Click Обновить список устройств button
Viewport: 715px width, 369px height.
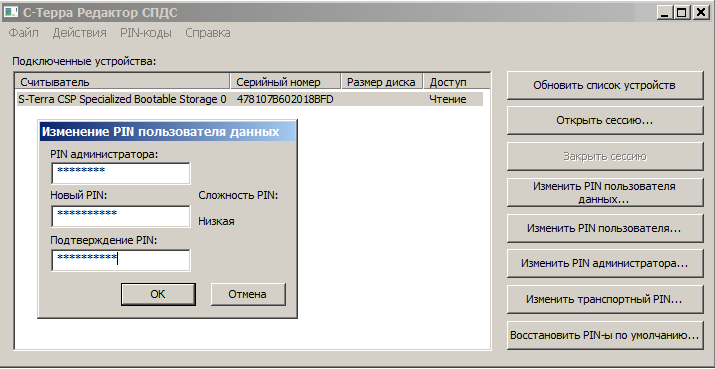point(605,85)
